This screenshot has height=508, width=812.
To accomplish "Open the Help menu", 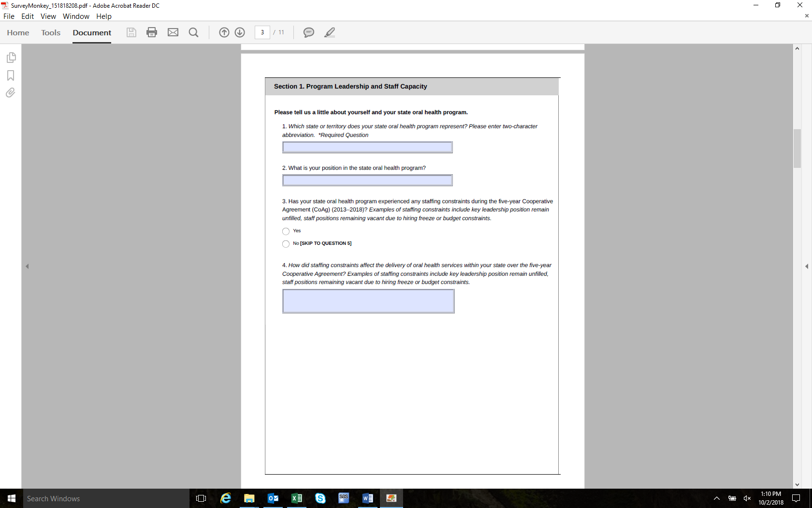I will (104, 16).
